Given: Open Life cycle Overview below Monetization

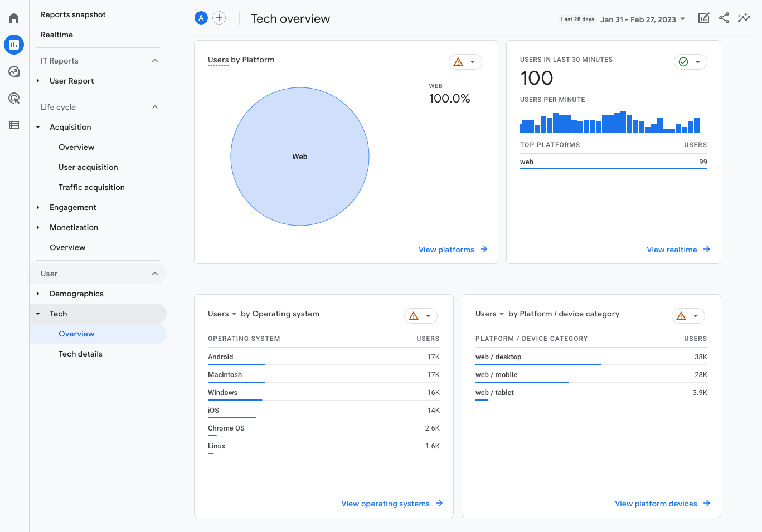Looking at the screenshot, I should point(67,247).
